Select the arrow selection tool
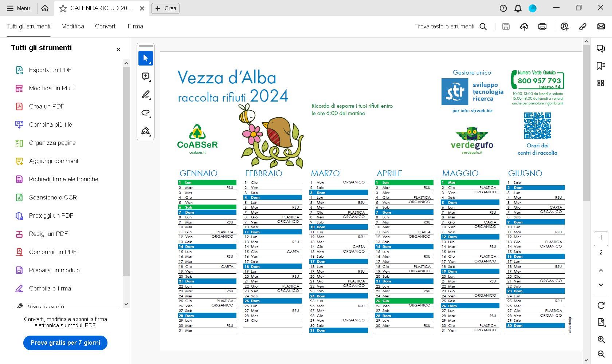The height and width of the screenshot is (364, 612). (146, 58)
